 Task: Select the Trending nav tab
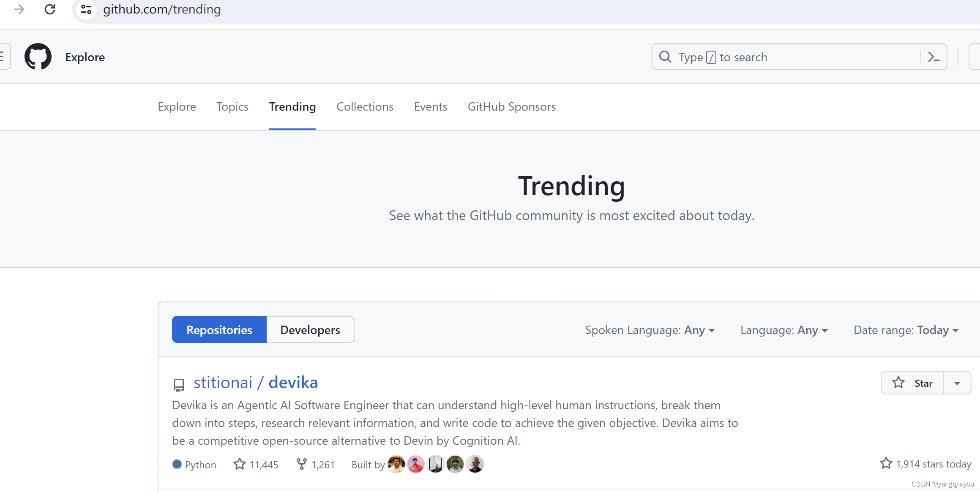click(292, 106)
